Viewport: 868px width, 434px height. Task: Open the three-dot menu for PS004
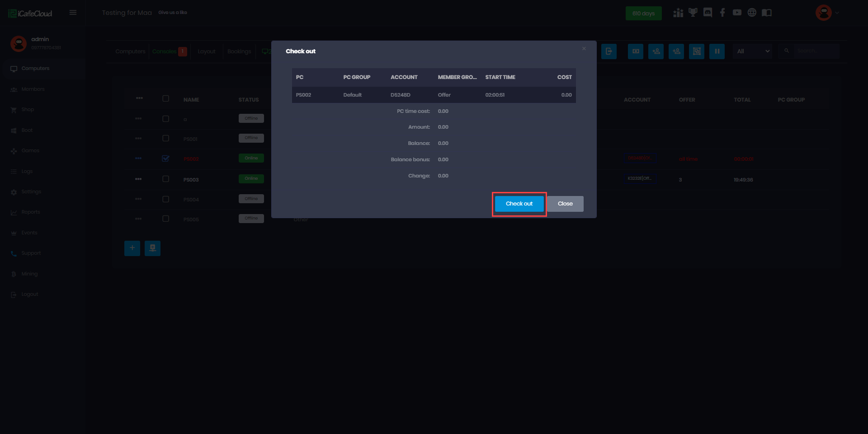point(138,199)
